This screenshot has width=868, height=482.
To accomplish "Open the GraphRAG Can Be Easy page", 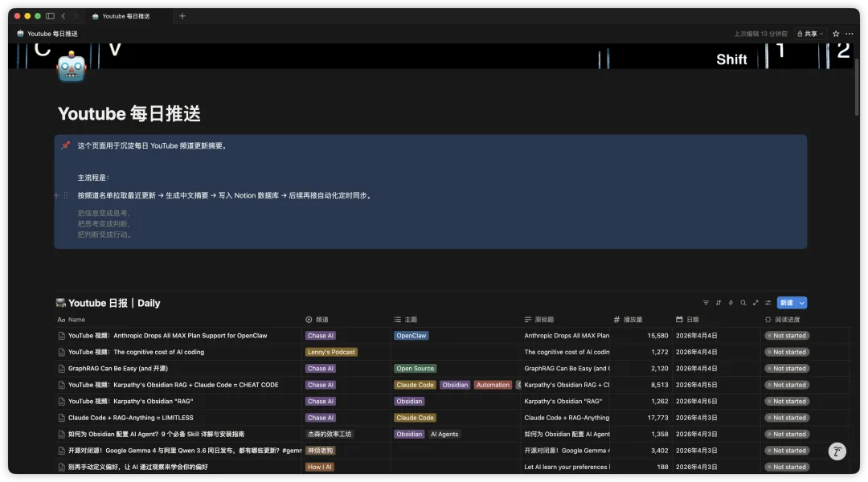I will (118, 369).
